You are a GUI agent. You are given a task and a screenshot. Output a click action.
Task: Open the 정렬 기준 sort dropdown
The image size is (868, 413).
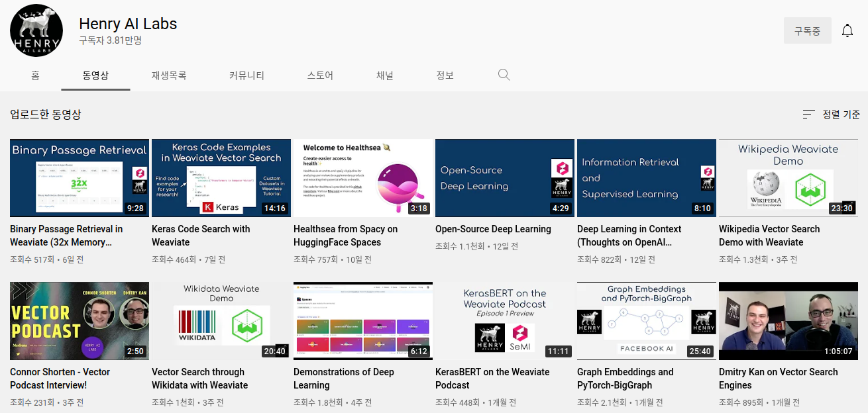pyautogui.click(x=831, y=115)
